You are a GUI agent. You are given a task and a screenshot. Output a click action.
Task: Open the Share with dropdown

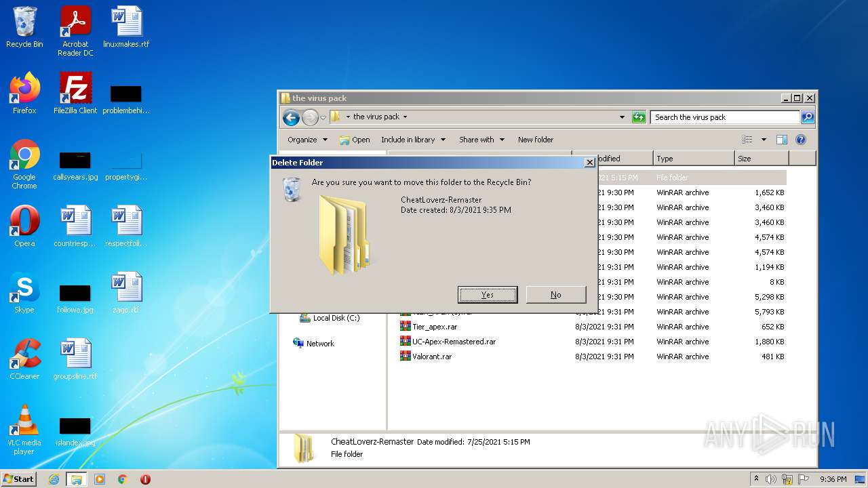482,140
